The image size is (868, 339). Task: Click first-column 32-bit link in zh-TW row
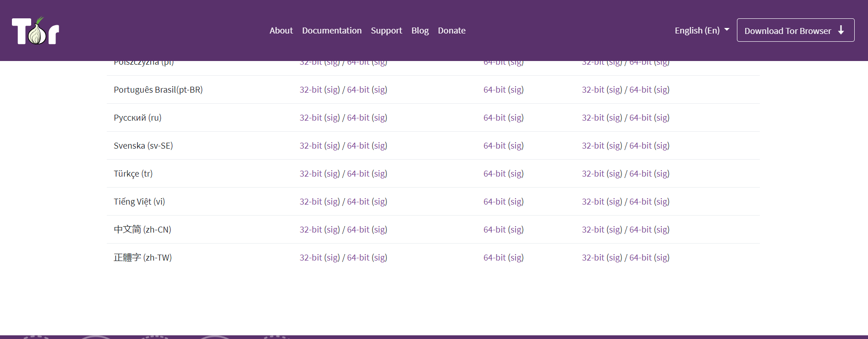click(311, 257)
